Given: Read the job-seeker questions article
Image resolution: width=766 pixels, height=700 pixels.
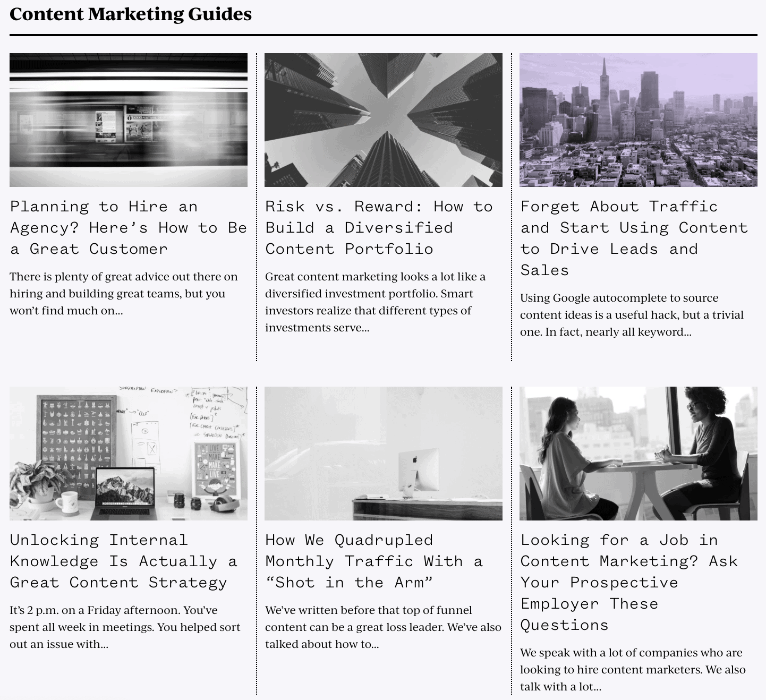Looking at the screenshot, I should coord(629,582).
